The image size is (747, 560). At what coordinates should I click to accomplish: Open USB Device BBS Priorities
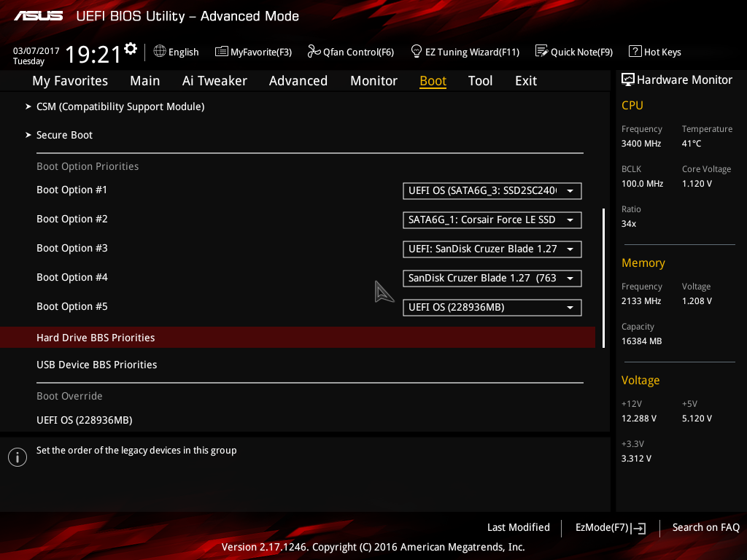click(97, 365)
